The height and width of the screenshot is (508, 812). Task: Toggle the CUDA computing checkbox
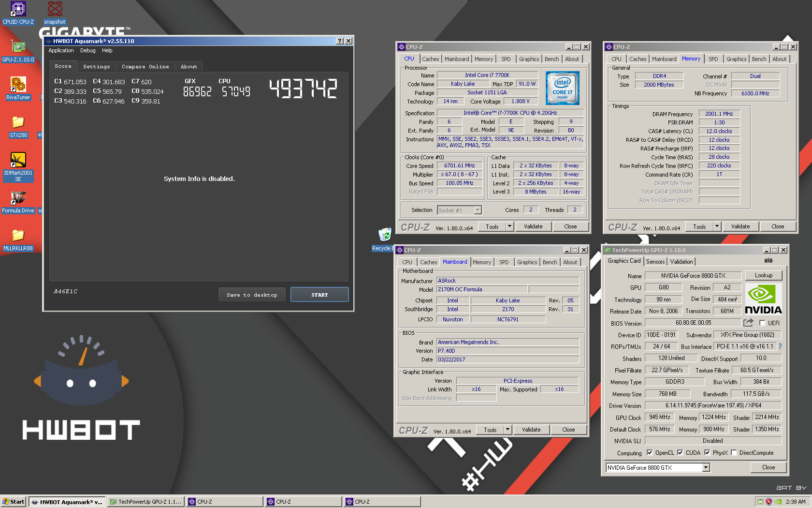click(680, 453)
